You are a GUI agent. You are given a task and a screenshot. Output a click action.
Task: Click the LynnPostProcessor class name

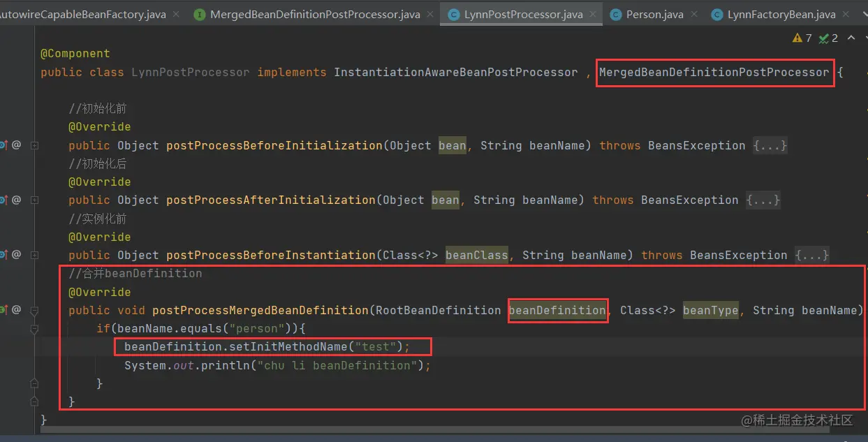click(x=190, y=72)
